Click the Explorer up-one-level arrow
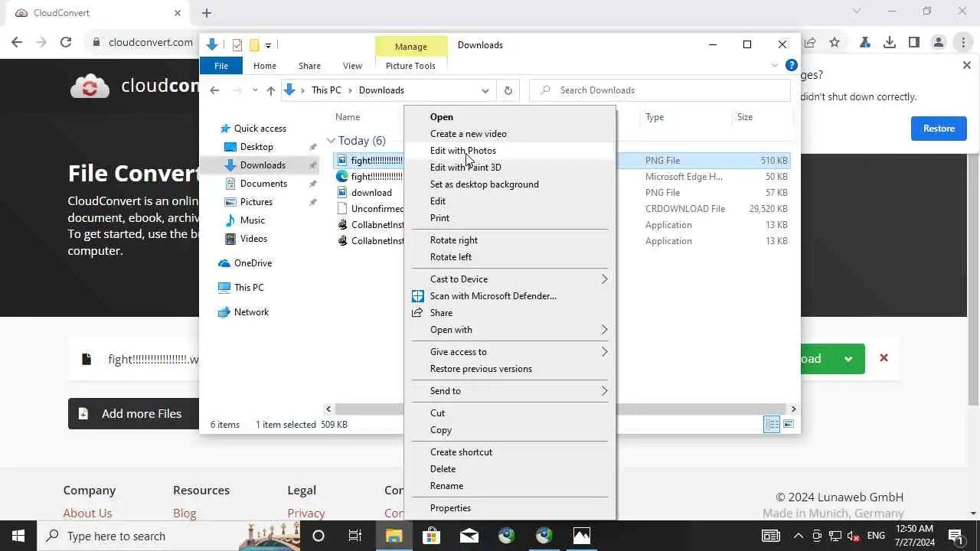 (x=270, y=90)
